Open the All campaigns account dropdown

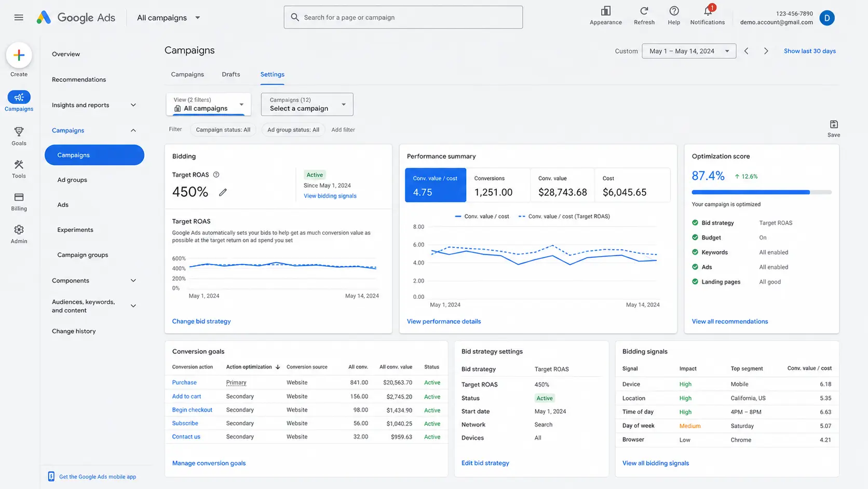169,18
